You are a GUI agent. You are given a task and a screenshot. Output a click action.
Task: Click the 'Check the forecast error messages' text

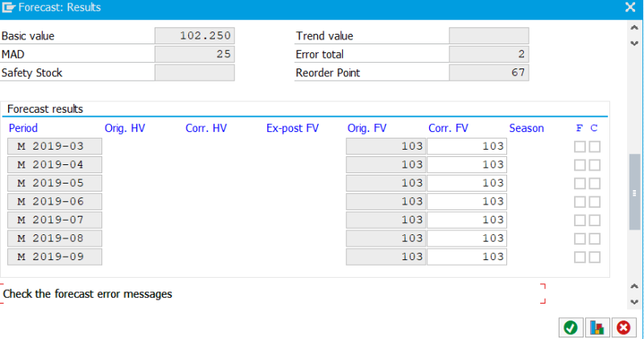tap(88, 294)
